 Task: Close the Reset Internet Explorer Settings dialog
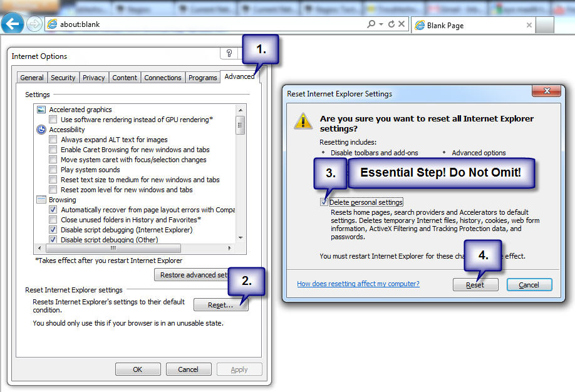pyautogui.click(x=546, y=91)
